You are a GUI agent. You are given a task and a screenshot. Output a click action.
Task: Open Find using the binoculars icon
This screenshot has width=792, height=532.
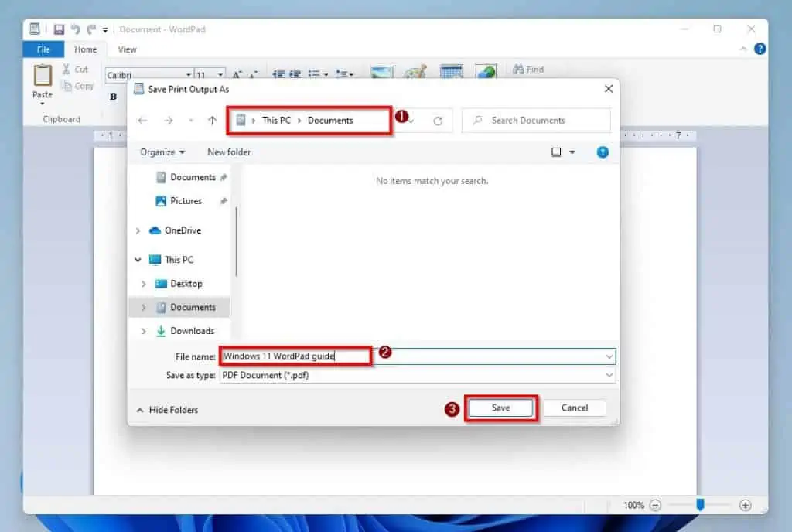tap(527, 70)
